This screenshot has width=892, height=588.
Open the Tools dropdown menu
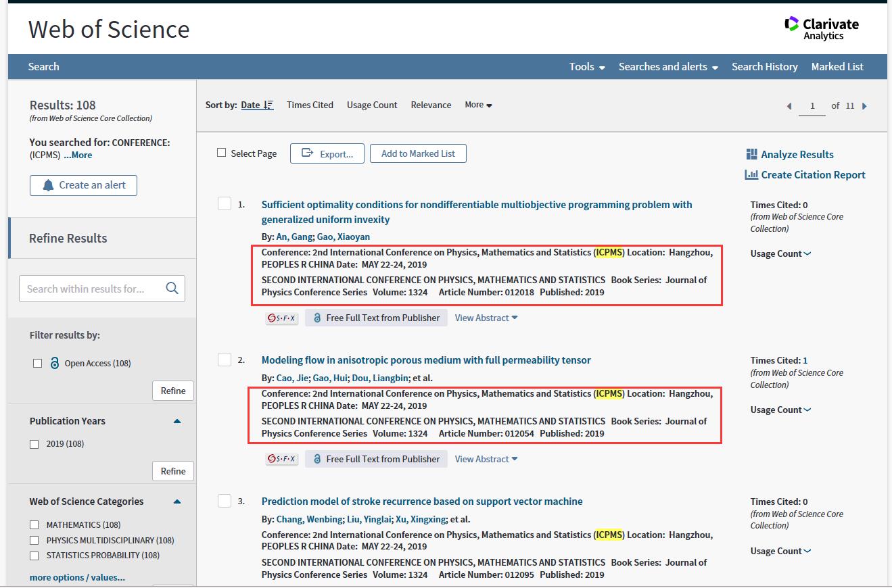point(586,67)
